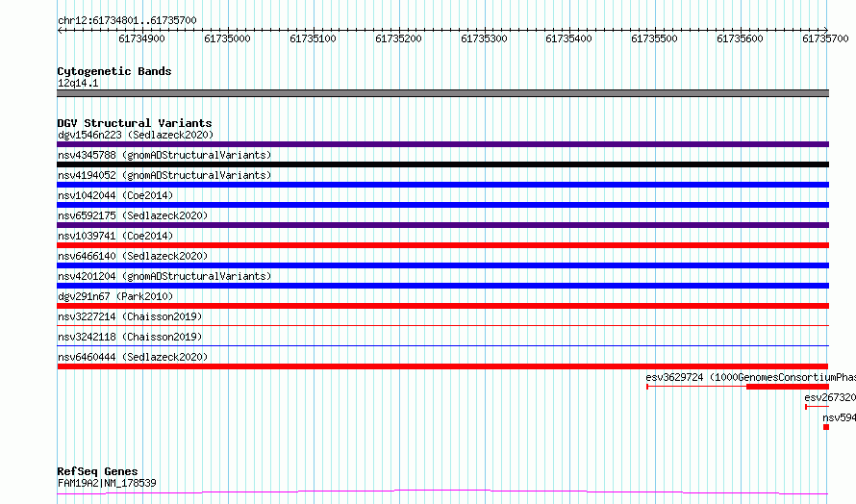
Task: Click the purple bar under nsv6592175
Action: pos(442,225)
